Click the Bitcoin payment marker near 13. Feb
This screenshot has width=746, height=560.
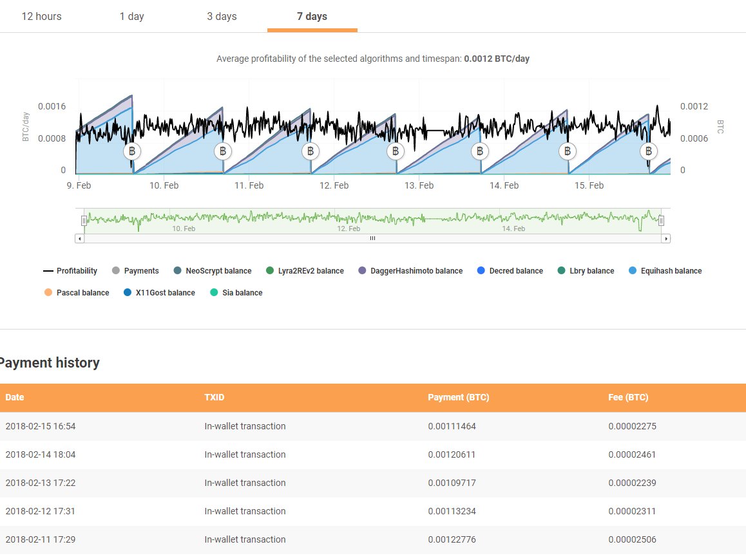479,151
